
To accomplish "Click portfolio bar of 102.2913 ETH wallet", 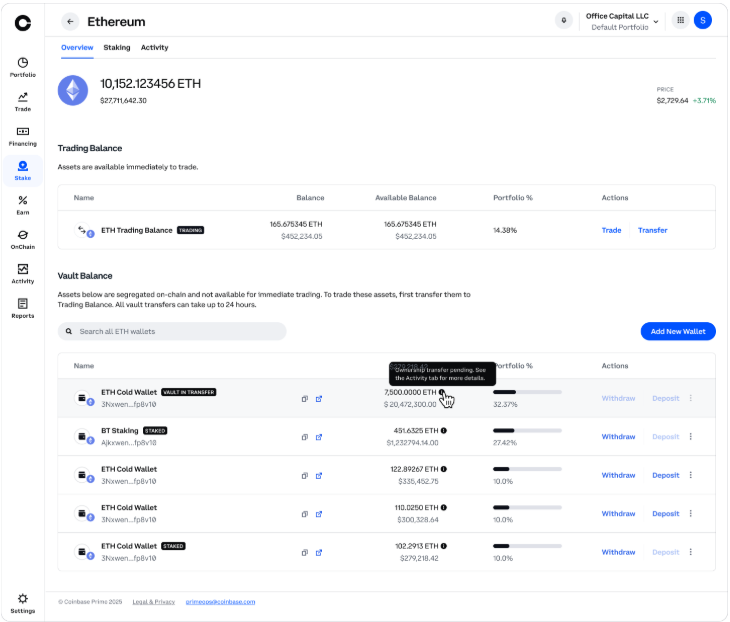I will (527, 546).
